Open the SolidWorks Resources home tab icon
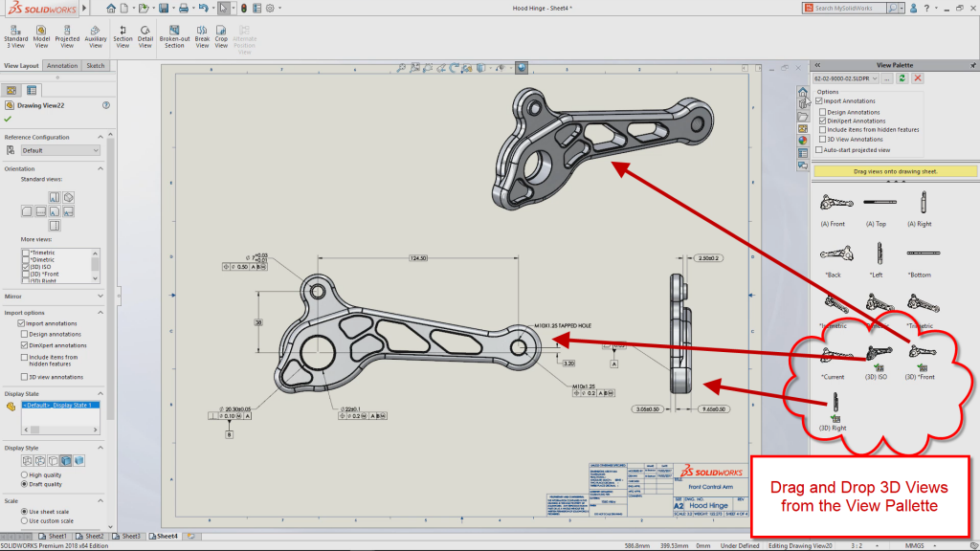This screenshot has width=980, height=551. pos(803,92)
